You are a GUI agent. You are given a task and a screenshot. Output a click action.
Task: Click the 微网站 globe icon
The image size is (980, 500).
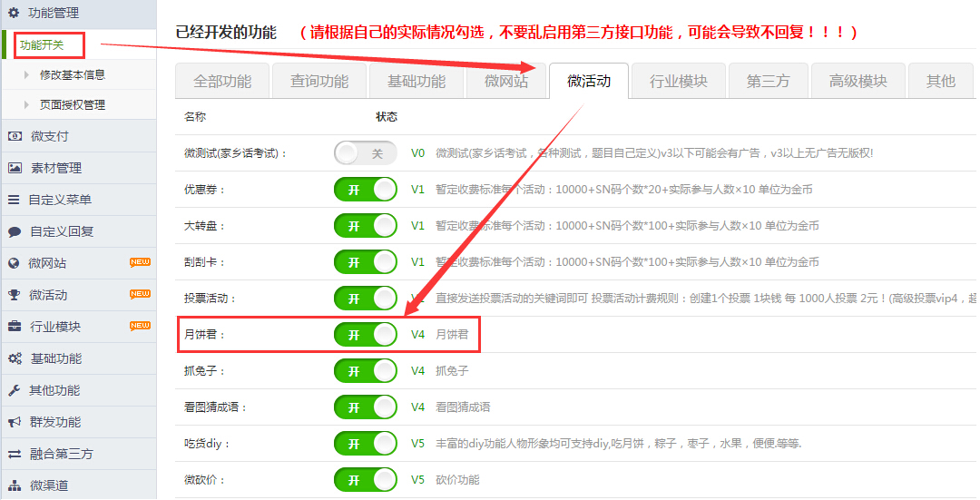(15, 263)
